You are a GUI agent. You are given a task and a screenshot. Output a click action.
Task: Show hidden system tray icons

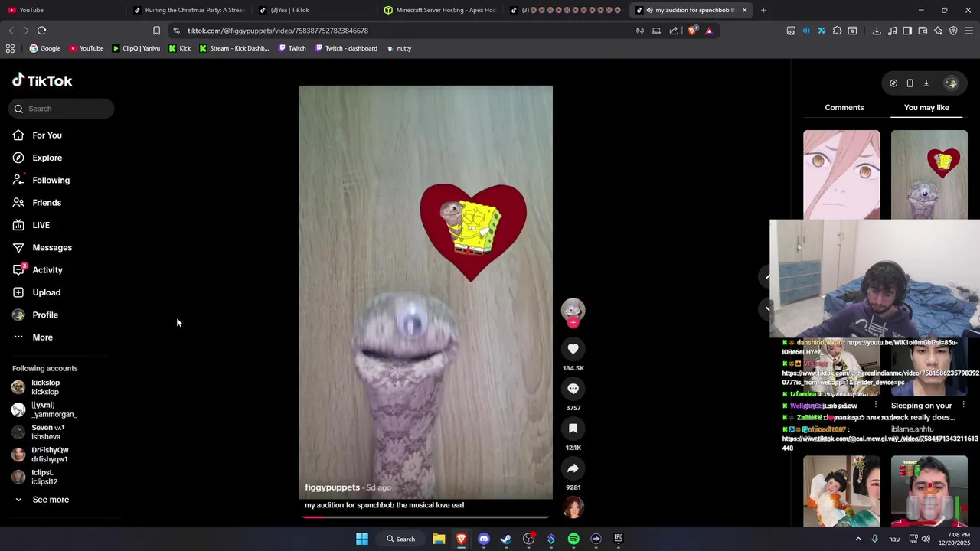[858, 539]
